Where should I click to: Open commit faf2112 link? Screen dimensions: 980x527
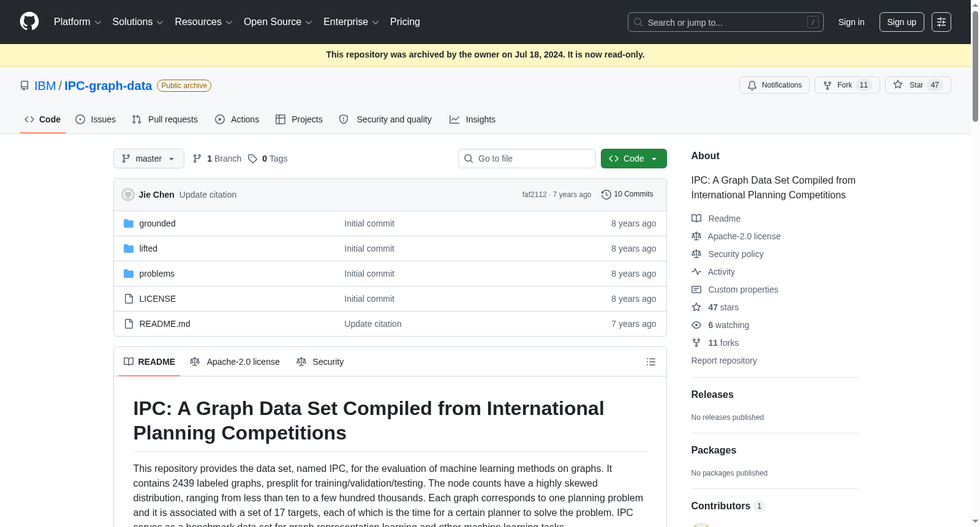point(534,195)
